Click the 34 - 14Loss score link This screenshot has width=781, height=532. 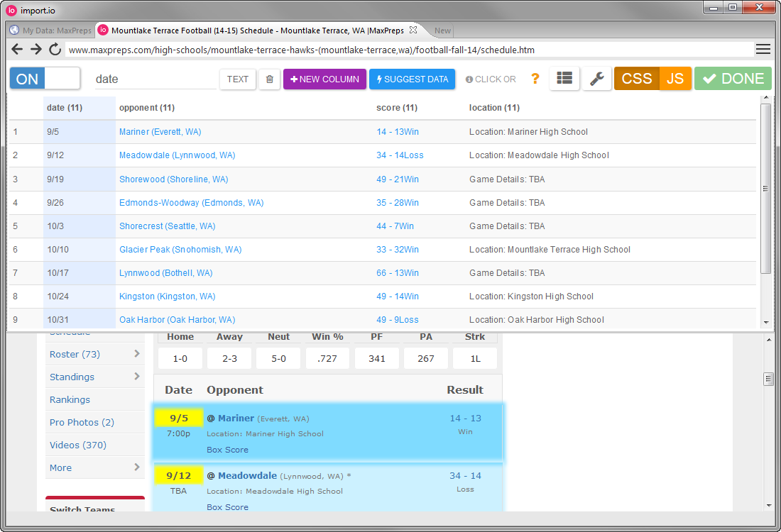pyautogui.click(x=400, y=155)
